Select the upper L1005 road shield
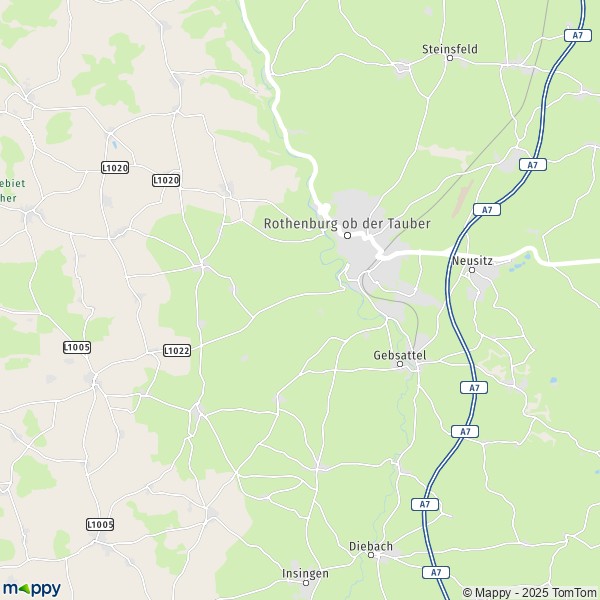Screen dimensions: 600x600 [77, 347]
